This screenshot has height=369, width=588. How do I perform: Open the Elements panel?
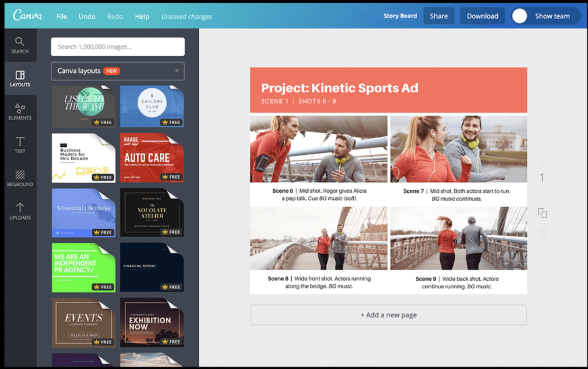20,112
